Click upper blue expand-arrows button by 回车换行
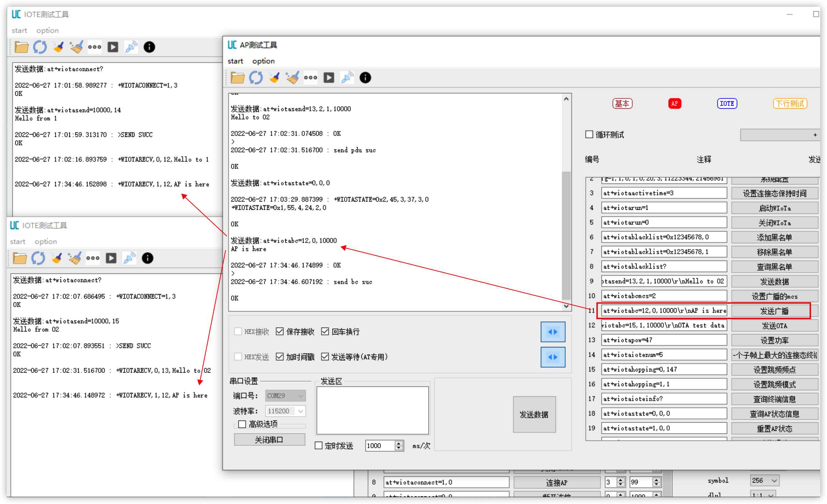Image resolution: width=827 pixels, height=504 pixels. click(553, 332)
